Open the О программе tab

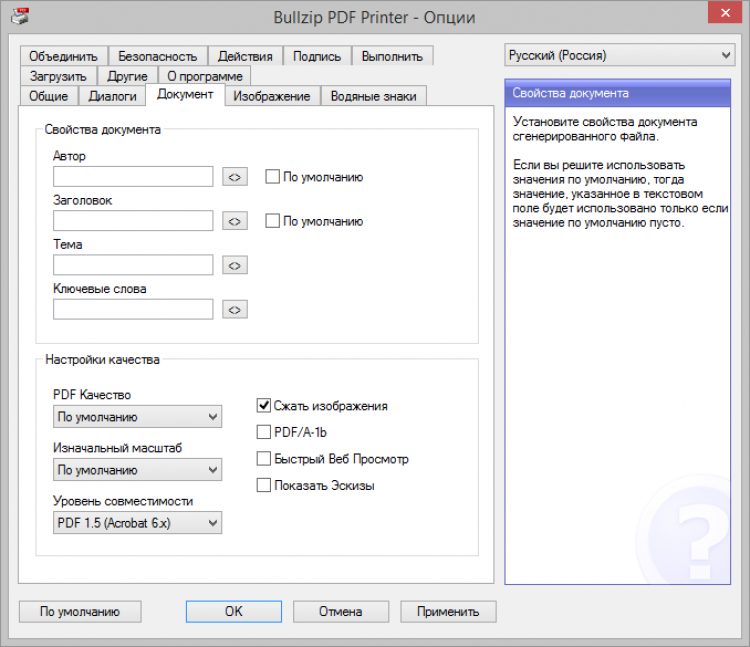(205, 76)
